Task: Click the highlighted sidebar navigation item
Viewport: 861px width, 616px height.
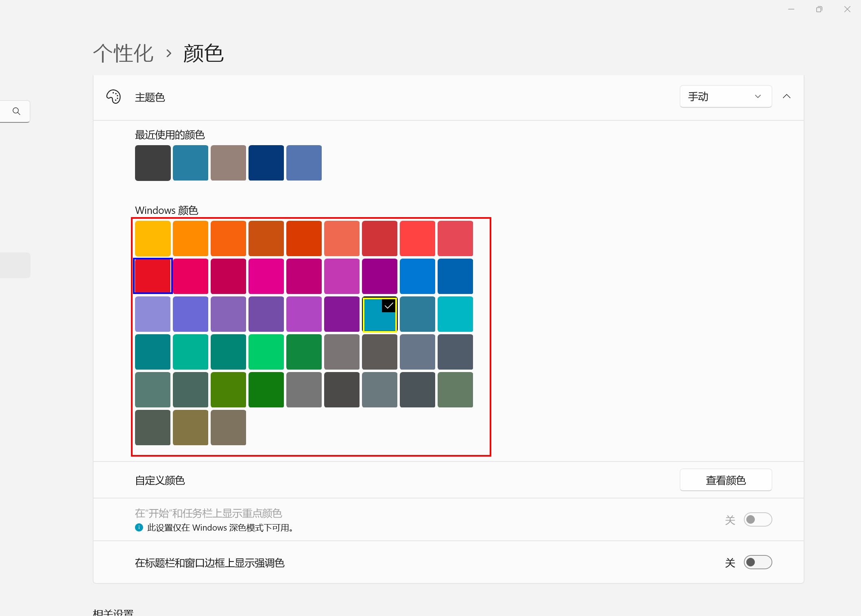Action: (x=15, y=265)
